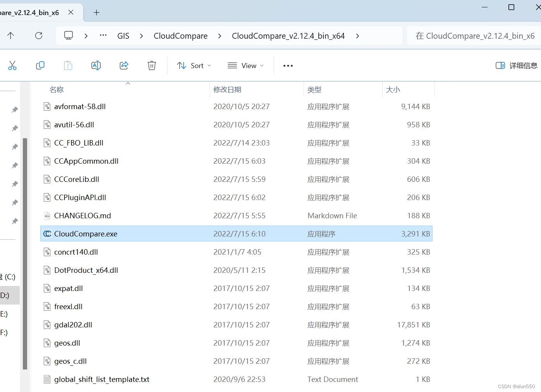541x392 pixels.
Task: Select global_shift_list_template.txt file
Action: pyautogui.click(x=236, y=379)
